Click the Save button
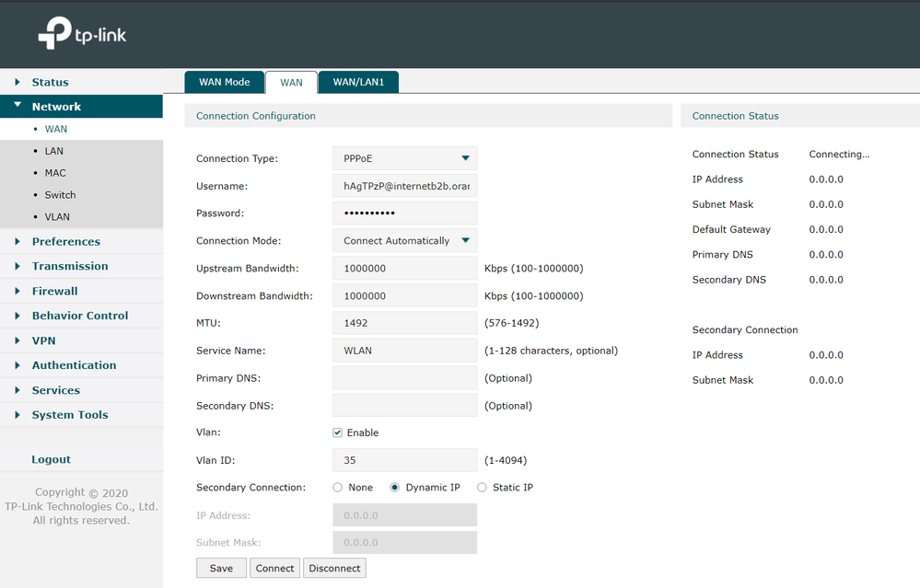The image size is (920, 588). pos(221,568)
